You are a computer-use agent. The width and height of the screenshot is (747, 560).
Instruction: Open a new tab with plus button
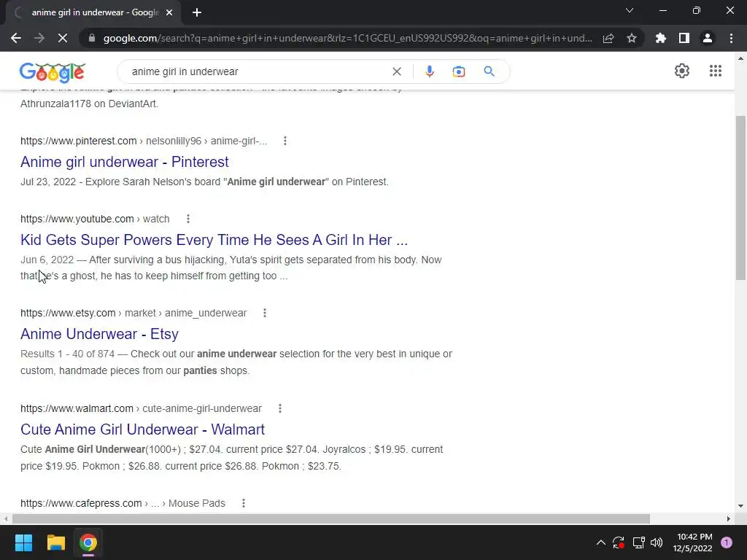tap(197, 12)
